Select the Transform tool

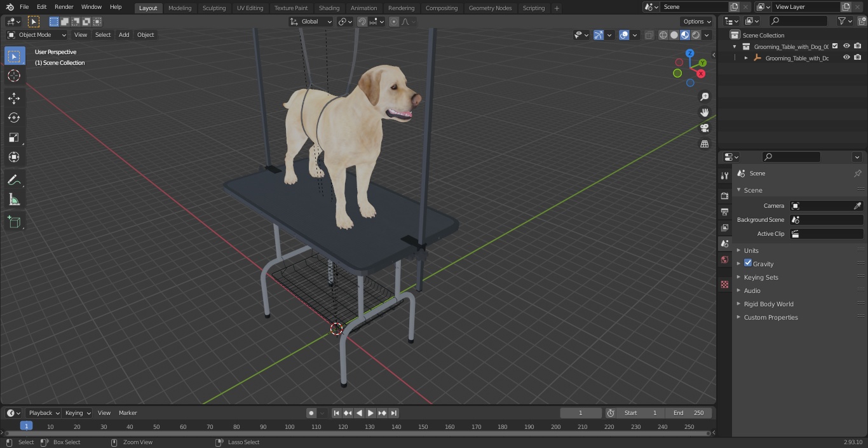click(x=14, y=157)
